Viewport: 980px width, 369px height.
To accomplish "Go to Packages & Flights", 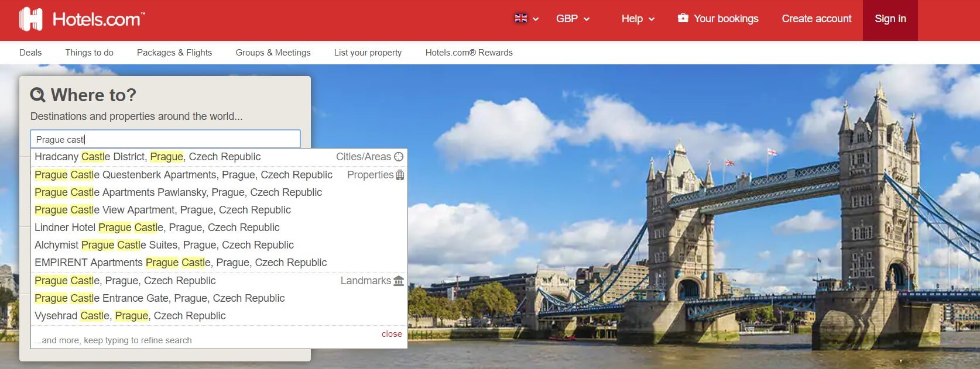I will pyautogui.click(x=174, y=53).
